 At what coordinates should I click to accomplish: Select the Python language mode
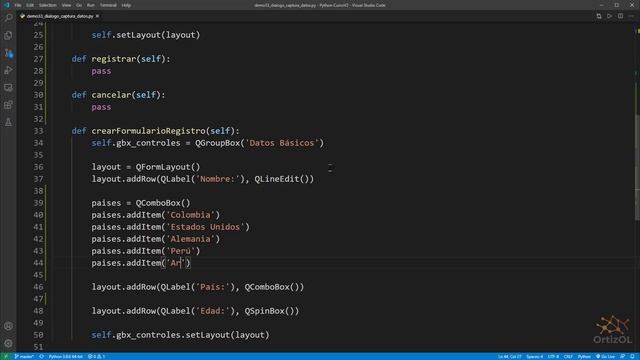click(584, 356)
